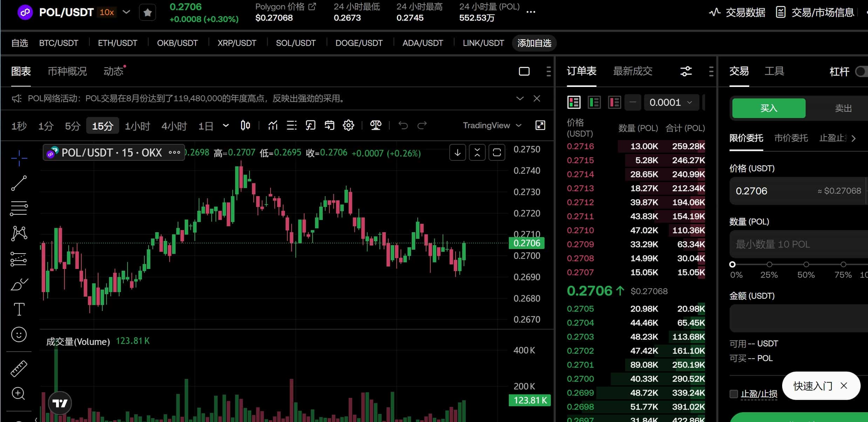The image size is (868, 422).
Task: Select the 4小时 timeframe button
Action: pyautogui.click(x=174, y=126)
